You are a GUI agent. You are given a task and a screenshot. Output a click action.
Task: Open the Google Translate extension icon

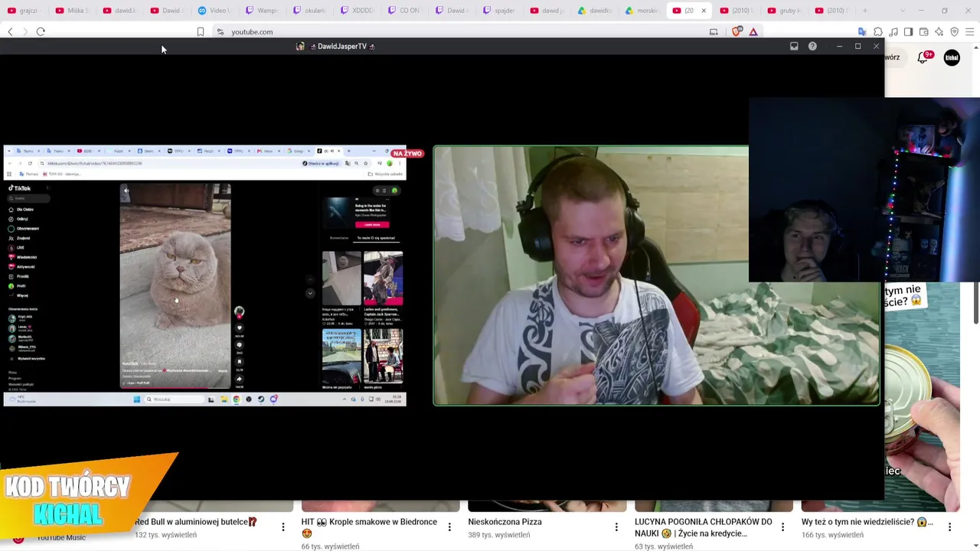click(x=862, y=31)
